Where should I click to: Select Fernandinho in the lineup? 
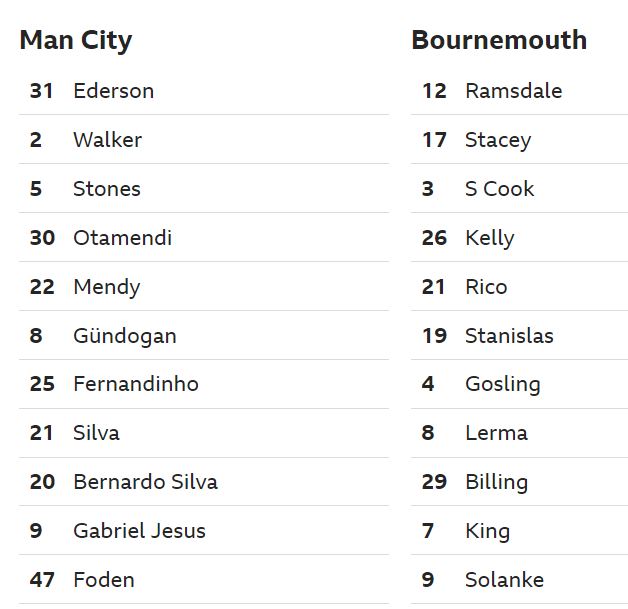pyautogui.click(x=203, y=384)
